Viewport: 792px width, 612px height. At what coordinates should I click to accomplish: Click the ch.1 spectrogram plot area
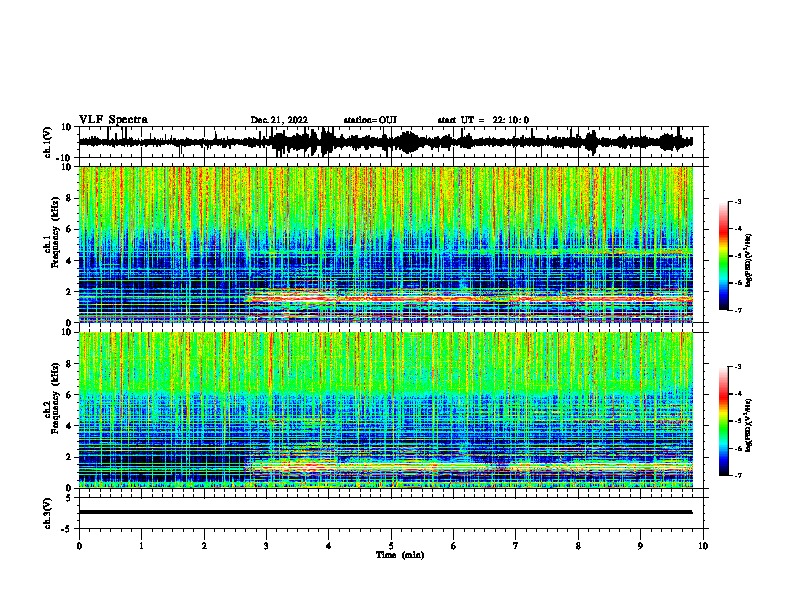(386, 244)
